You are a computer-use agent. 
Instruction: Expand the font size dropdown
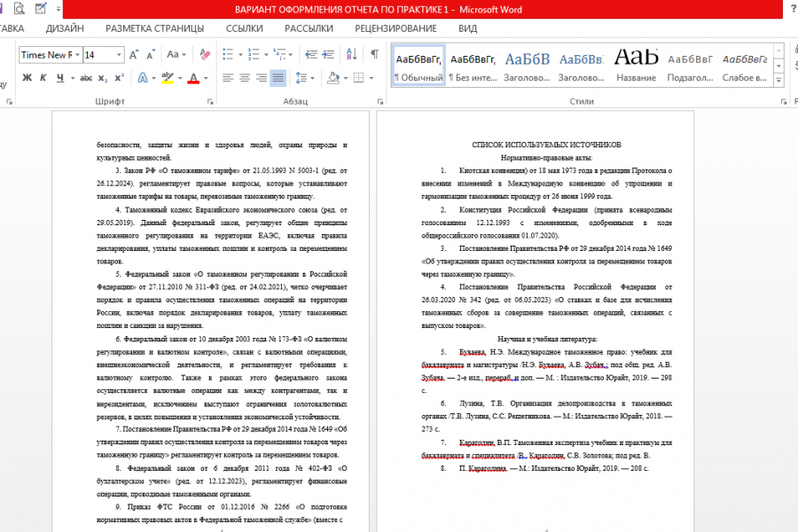(119, 54)
